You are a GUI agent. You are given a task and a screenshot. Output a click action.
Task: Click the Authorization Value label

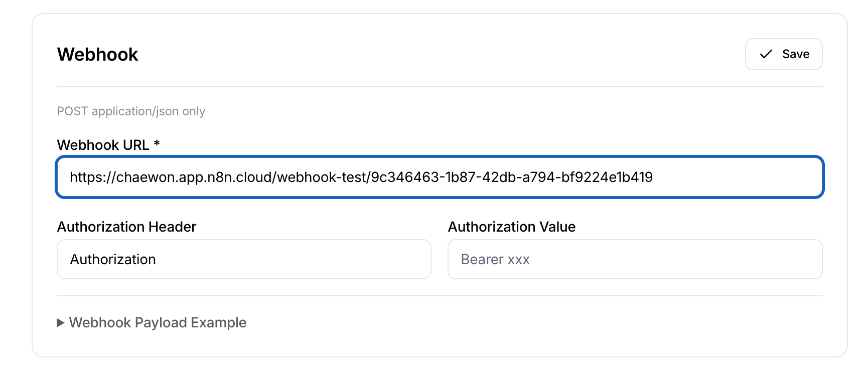511,227
